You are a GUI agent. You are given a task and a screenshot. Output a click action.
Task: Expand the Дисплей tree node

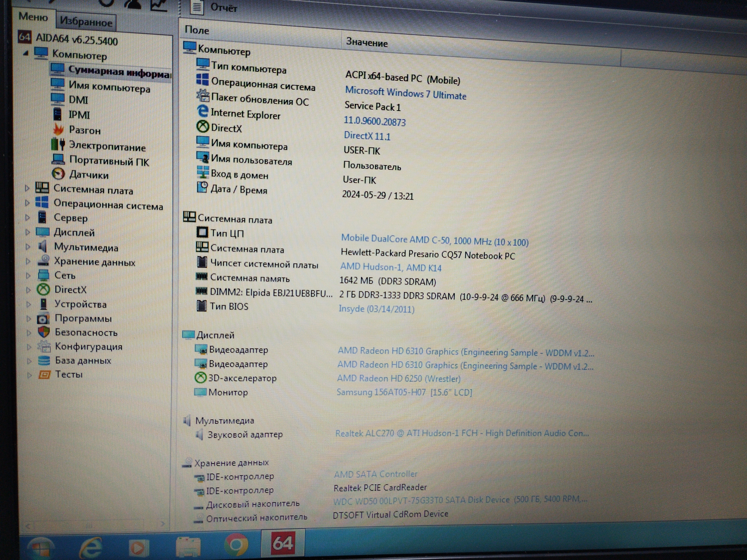[x=28, y=232]
